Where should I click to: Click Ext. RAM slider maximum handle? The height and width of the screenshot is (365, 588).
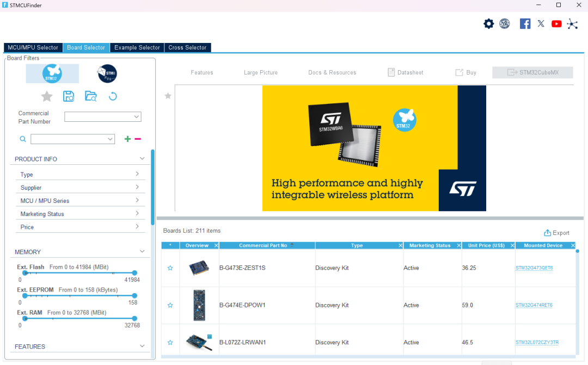tap(134, 319)
